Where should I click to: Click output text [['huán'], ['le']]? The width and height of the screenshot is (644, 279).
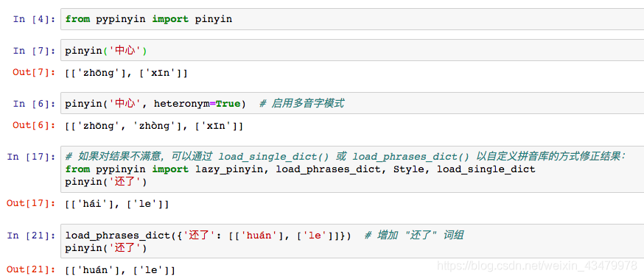[x=120, y=270]
